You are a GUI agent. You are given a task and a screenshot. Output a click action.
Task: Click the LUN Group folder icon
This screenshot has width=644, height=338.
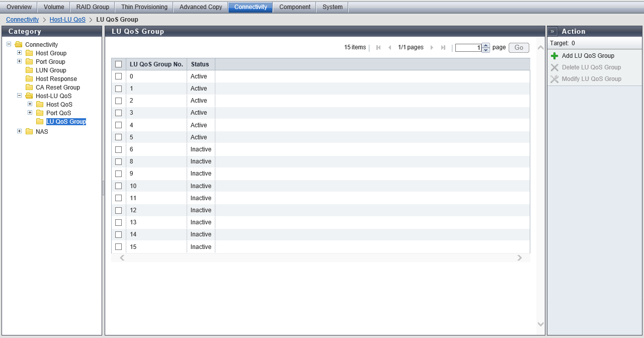[29, 70]
